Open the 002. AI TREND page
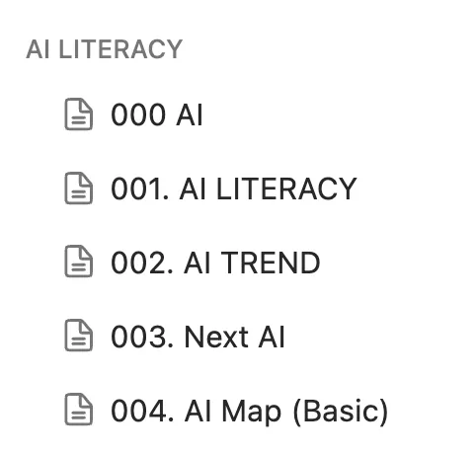 (x=215, y=263)
